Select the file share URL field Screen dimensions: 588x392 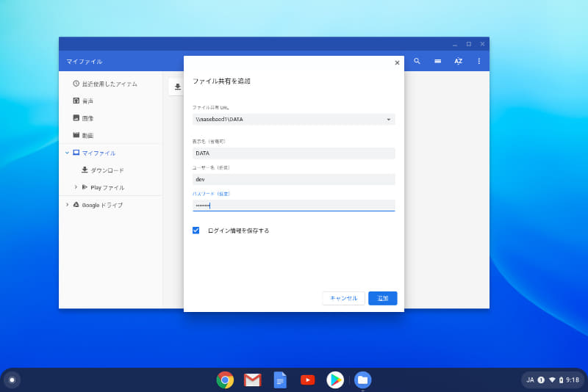[293, 120]
